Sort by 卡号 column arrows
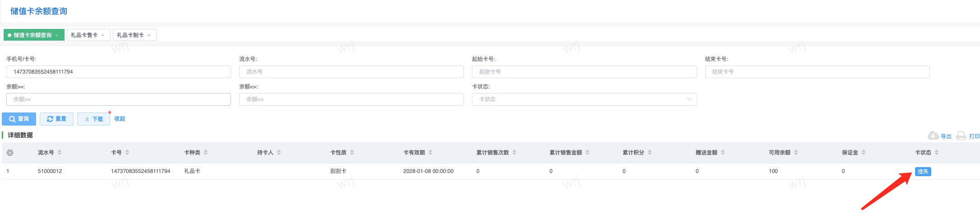This screenshot has width=980, height=215. point(127,153)
